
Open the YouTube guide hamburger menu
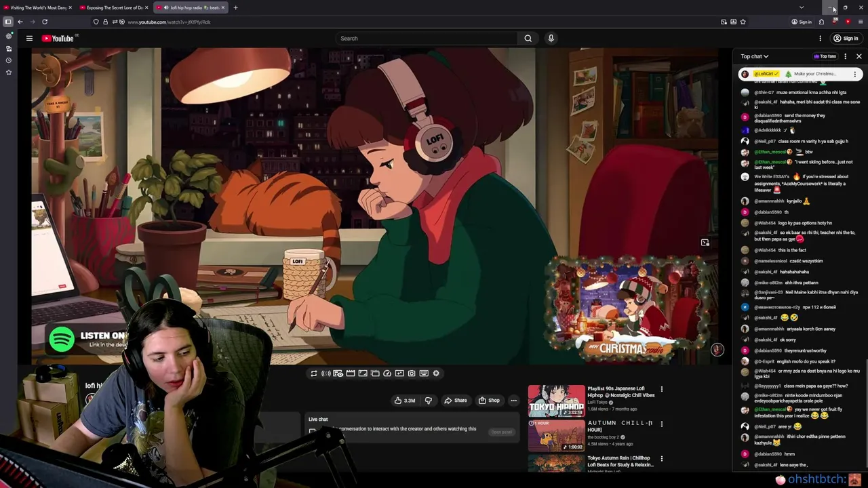[x=29, y=39]
